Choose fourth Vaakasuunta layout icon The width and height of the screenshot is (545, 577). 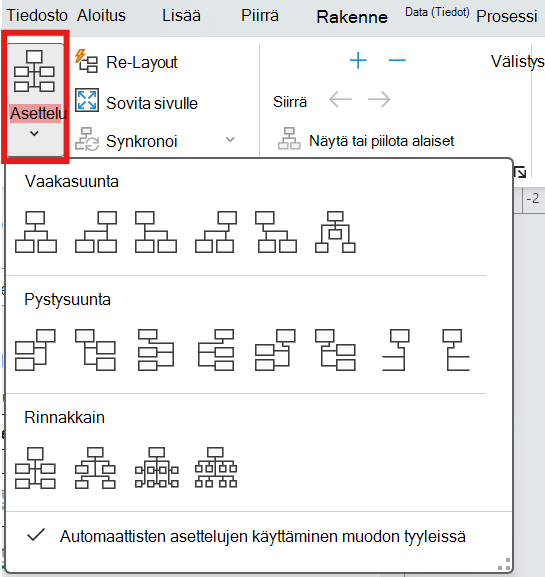(x=216, y=232)
